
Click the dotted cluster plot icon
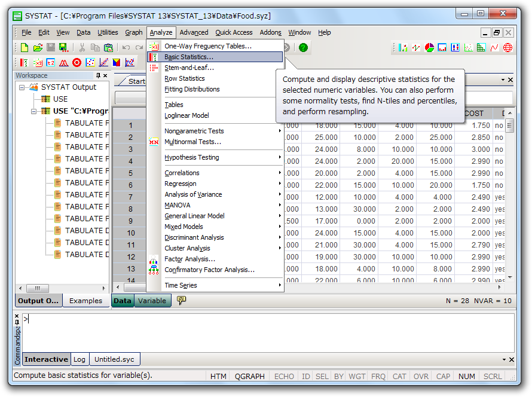90,62
